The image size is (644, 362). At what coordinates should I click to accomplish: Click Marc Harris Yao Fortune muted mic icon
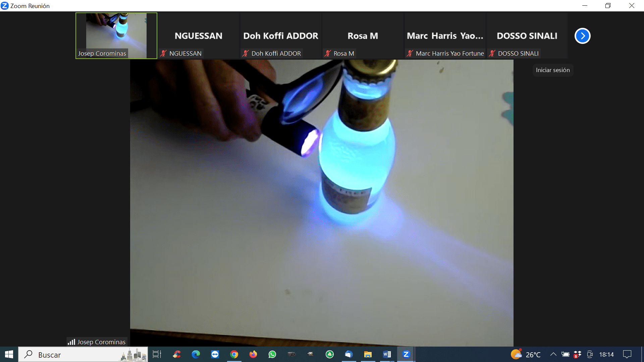(410, 53)
